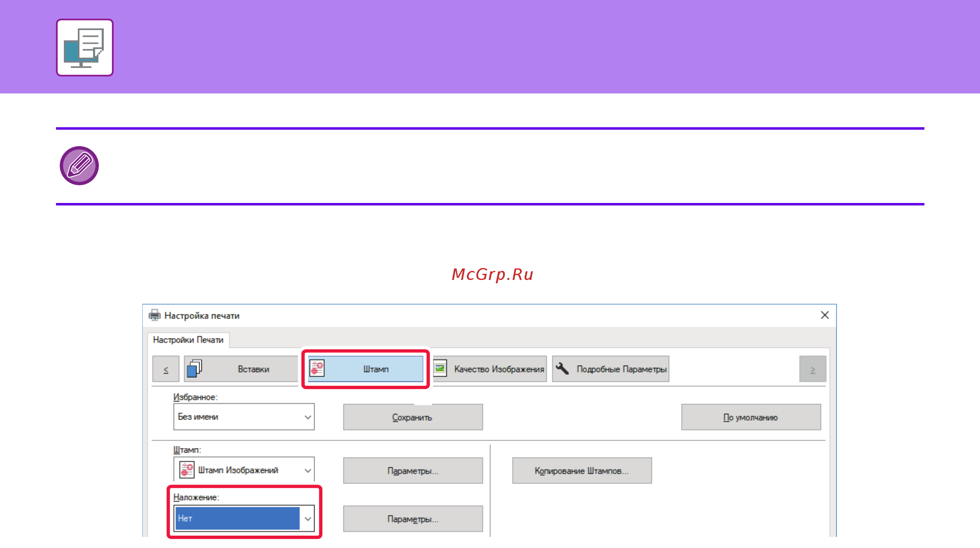The height and width of the screenshot is (548, 980).
Task: Click Копирование Штампов button
Action: (x=582, y=471)
